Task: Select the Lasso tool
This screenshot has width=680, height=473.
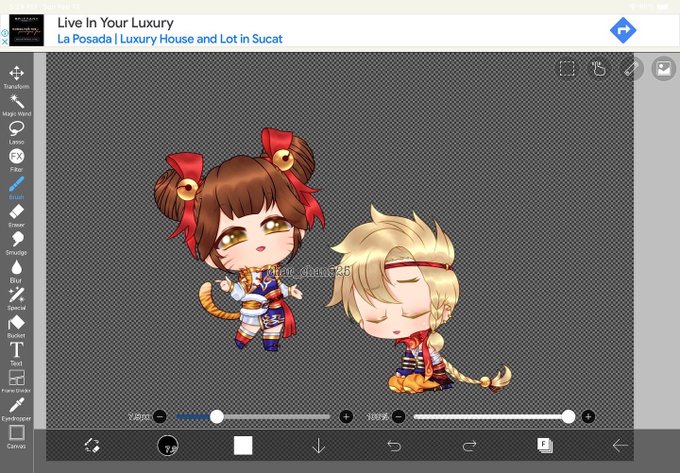Action: [x=16, y=133]
